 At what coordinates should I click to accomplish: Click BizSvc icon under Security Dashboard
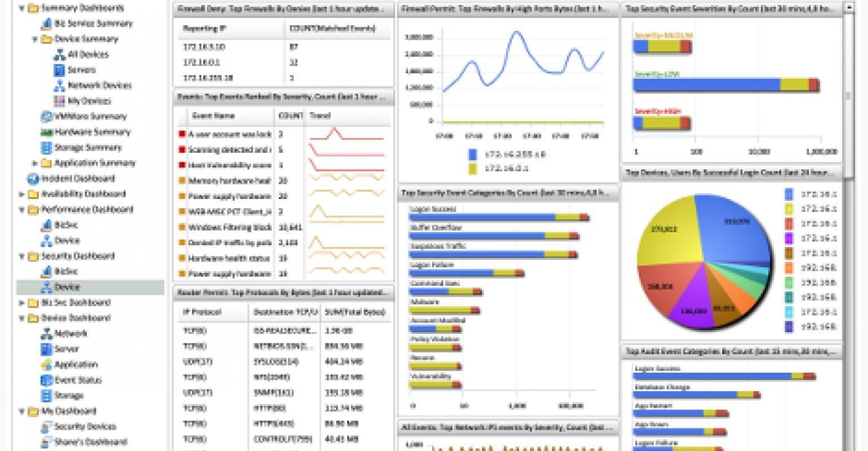[x=47, y=272]
